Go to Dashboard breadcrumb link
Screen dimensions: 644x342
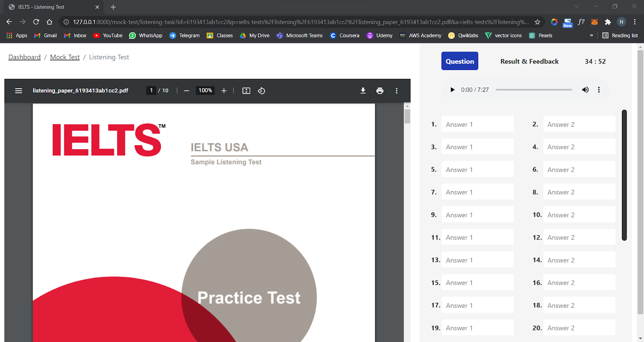(x=25, y=57)
